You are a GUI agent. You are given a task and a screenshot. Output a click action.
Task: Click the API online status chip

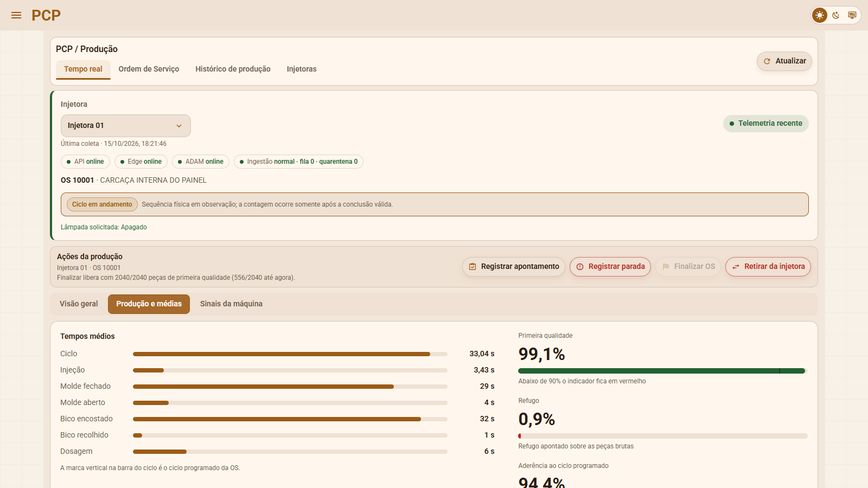pyautogui.click(x=86, y=162)
